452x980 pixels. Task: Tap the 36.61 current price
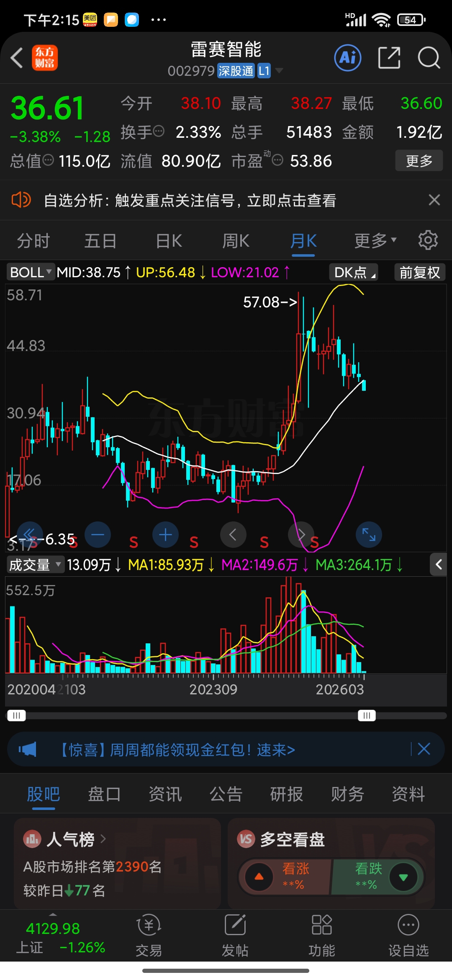coord(47,108)
